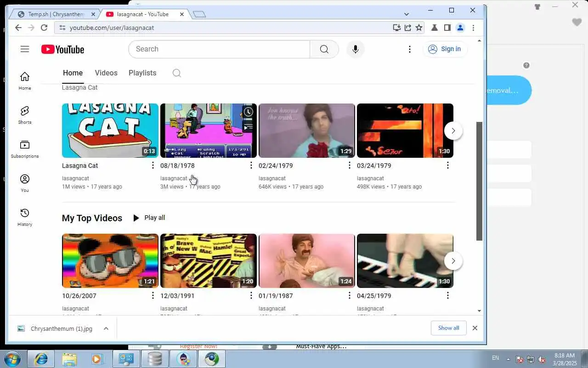This screenshot has width=588, height=368.
Task: Bookmark this page with star
Action: tap(419, 28)
